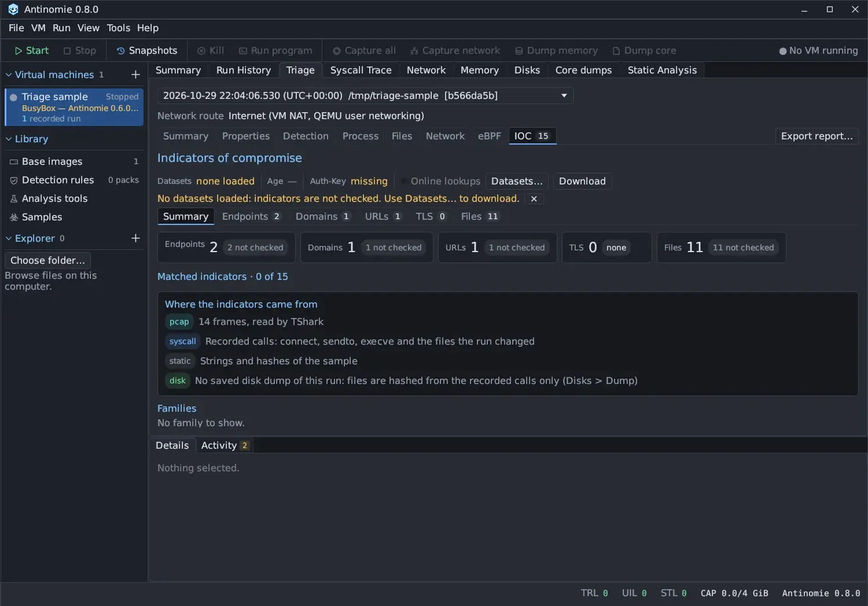Select the Files 11 indicator tab
The height and width of the screenshot is (606, 868).
pos(480,216)
